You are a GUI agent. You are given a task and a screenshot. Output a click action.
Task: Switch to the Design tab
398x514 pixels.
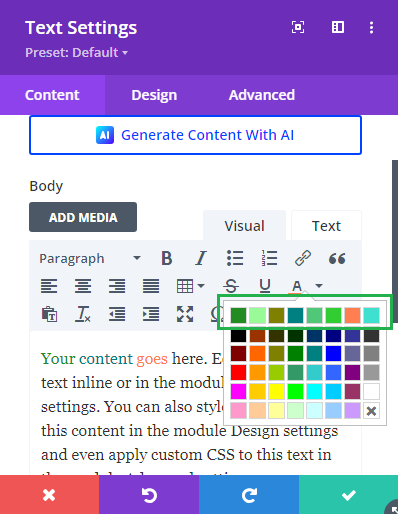pyautogui.click(x=154, y=95)
